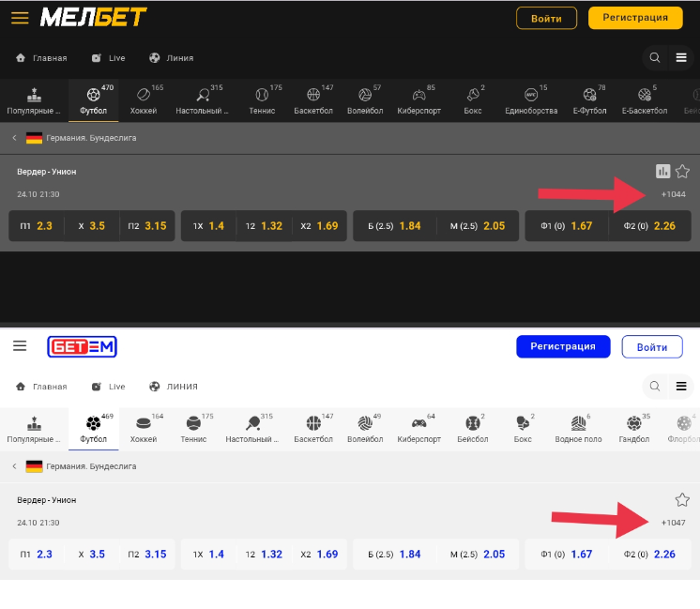Image resolution: width=700 pixels, height=609 pixels.
Task: Select Водное поло icon on Betem
Action: [578, 429]
